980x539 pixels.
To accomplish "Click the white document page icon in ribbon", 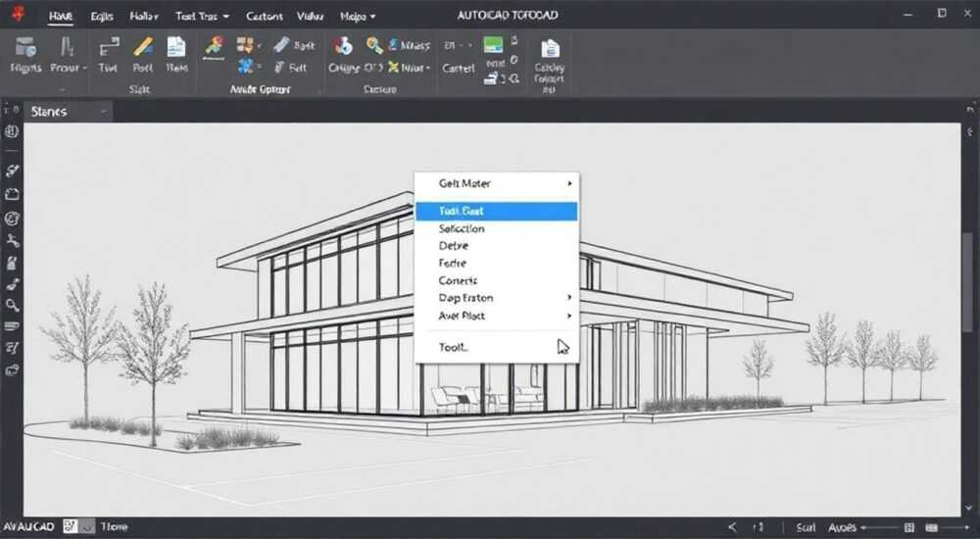I will tap(176, 47).
